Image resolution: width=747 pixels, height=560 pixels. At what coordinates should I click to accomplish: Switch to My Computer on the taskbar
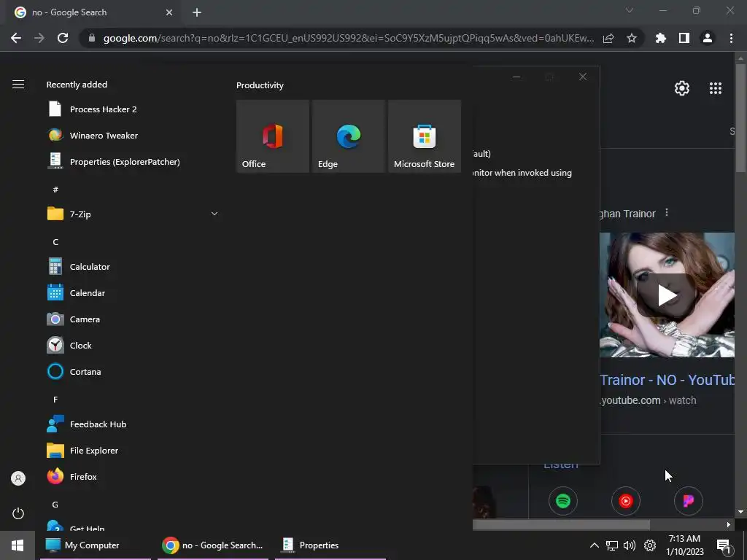point(96,545)
